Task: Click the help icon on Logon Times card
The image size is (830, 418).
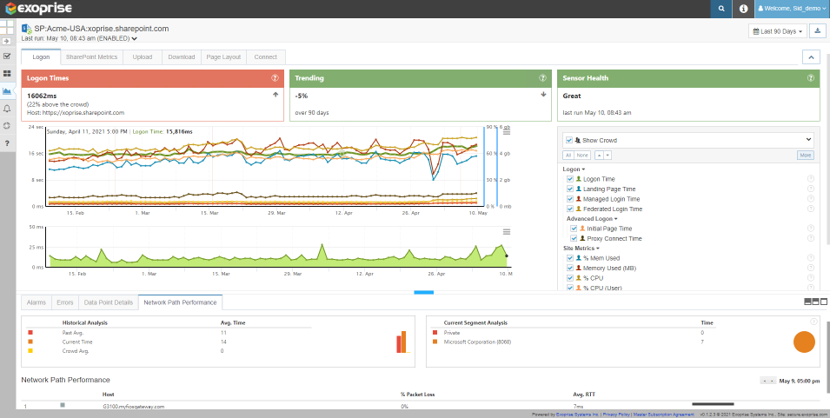Action: point(275,78)
